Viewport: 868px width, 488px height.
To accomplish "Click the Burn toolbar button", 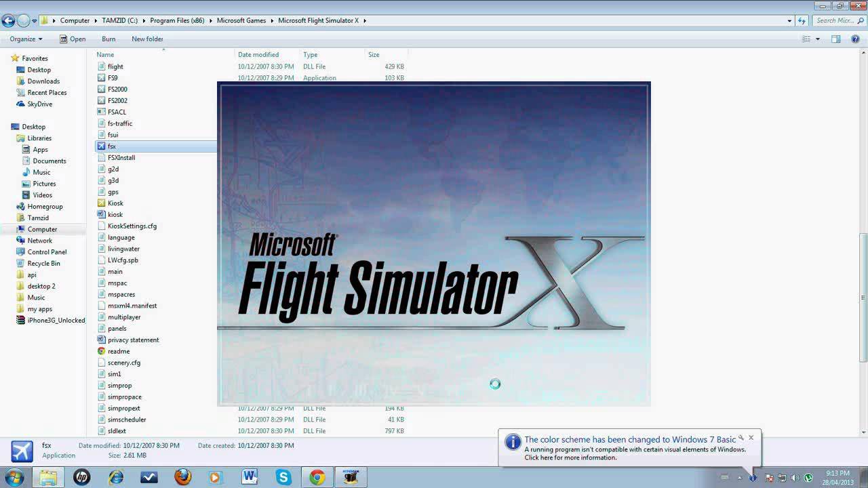I will [108, 39].
